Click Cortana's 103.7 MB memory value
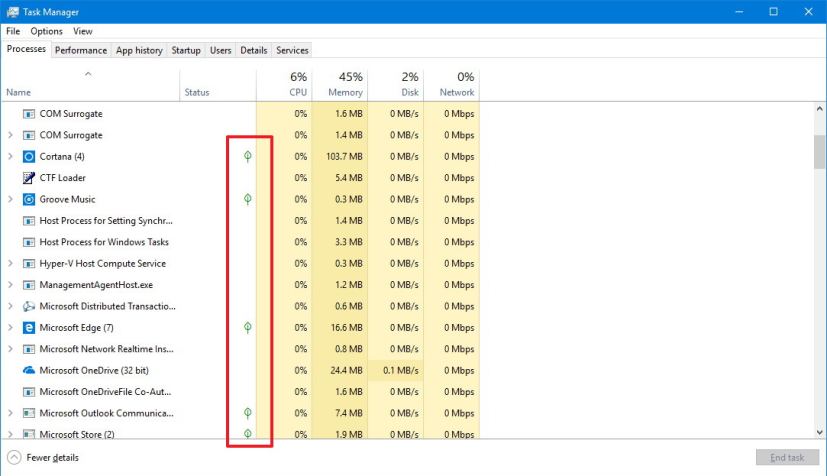The image size is (827, 476). click(344, 157)
